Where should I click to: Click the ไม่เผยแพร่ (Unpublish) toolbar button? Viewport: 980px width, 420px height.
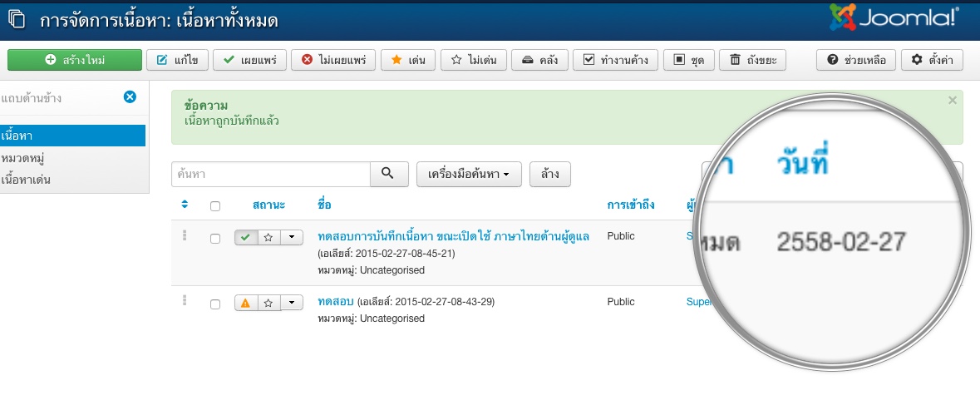coord(334,60)
